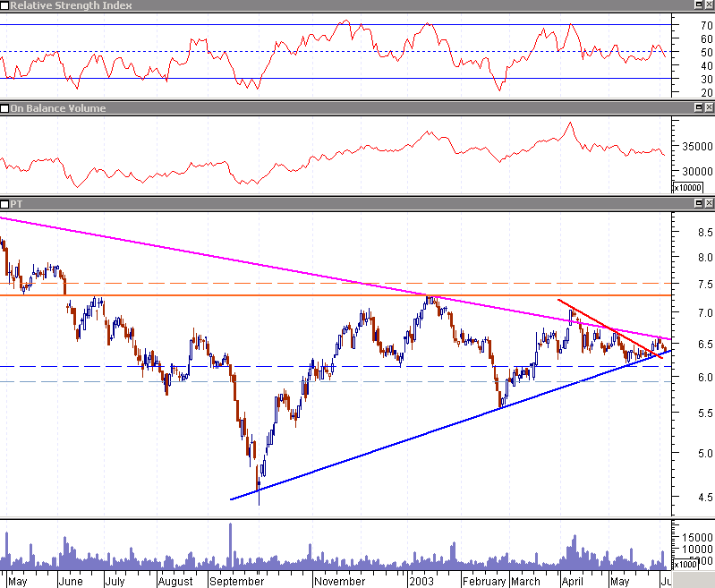The width and height of the screenshot is (715, 588).
Task: Click the August label on date axis
Action: 175,582
